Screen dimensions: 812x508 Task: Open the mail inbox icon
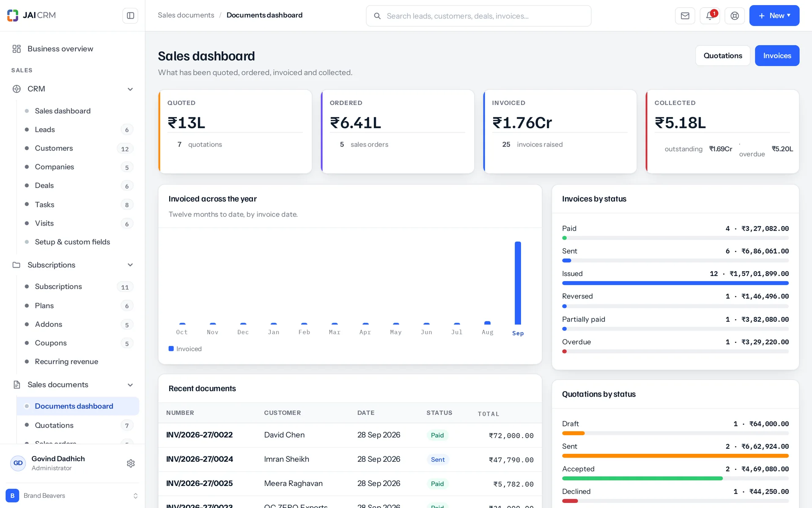pyautogui.click(x=685, y=16)
